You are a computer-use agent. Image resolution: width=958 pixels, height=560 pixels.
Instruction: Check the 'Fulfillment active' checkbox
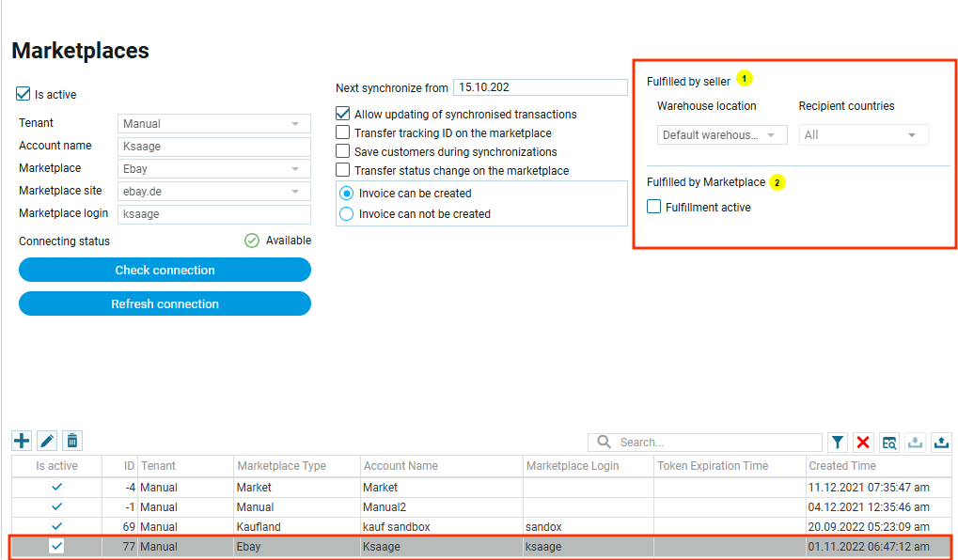coord(654,207)
